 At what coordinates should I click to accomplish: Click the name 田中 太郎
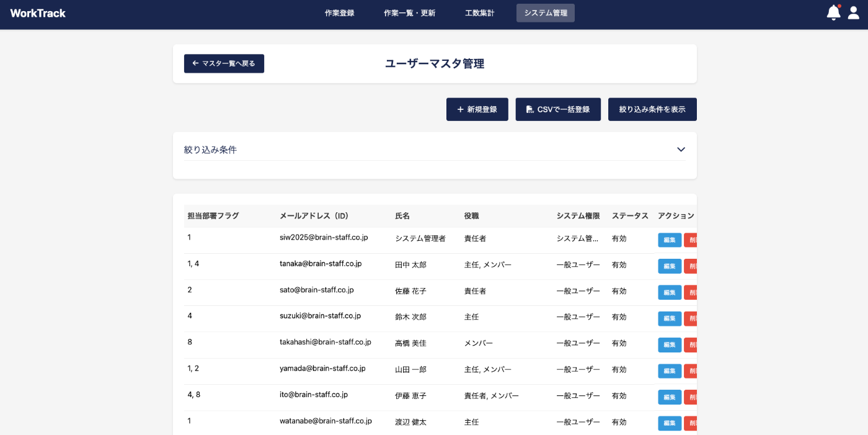click(x=410, y=265)
